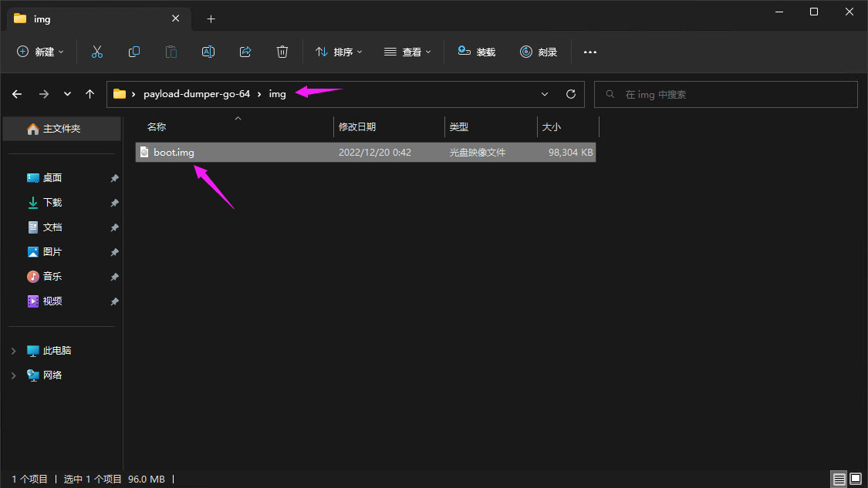Open the 新建 (New) menu
The height and width of the screenshot is (488, 868).
point(40,52)
